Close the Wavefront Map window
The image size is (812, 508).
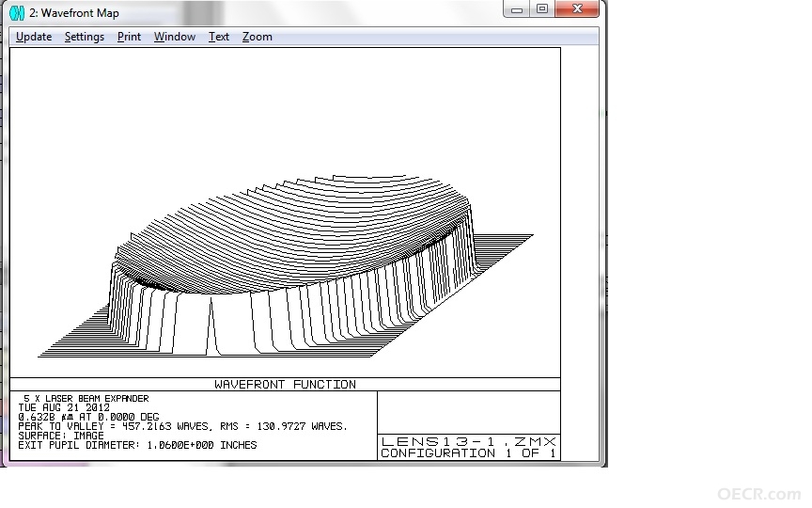click(577, 8)
